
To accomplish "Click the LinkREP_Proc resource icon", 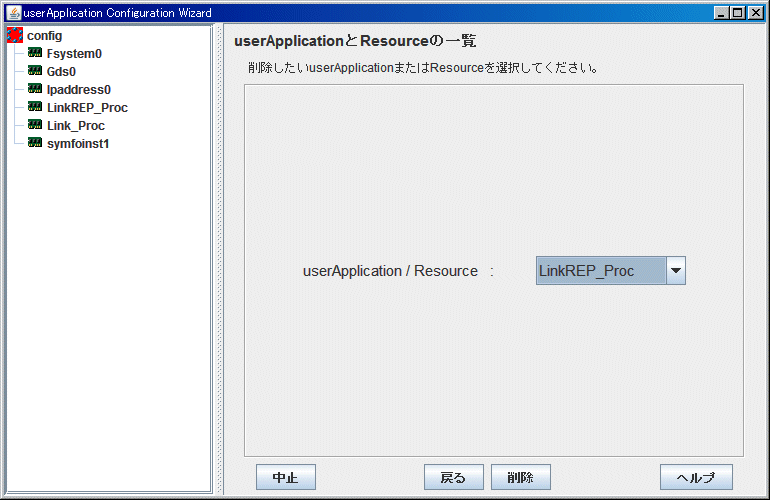I will click(x=35, y=107).
